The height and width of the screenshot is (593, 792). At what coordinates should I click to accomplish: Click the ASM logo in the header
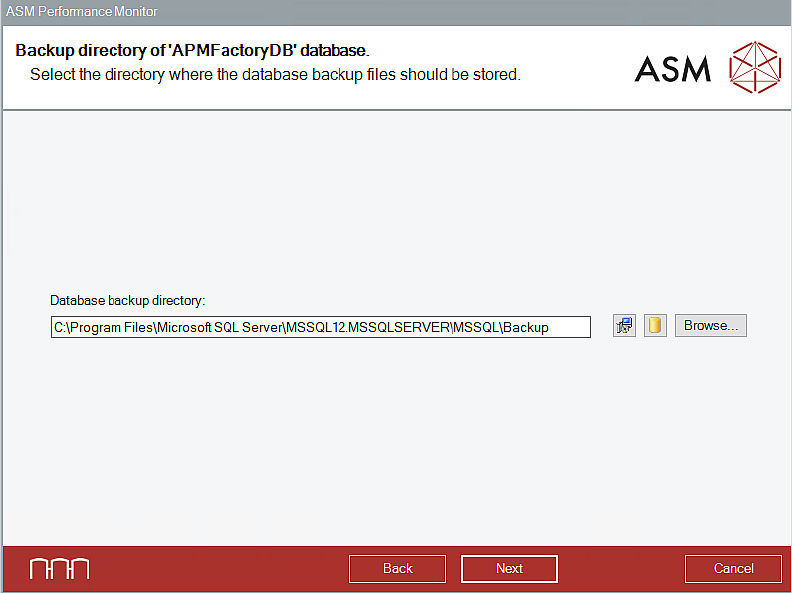click(672, 69)
